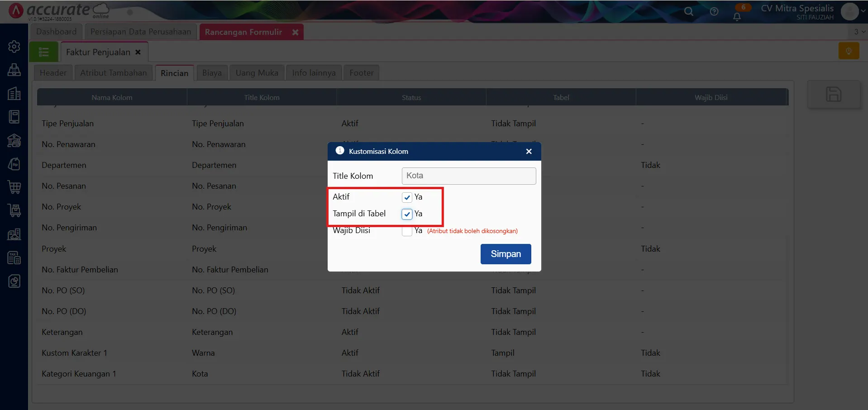Screen dimensions: 868x410
Task: Click the green list menu icon
Action: [x=44, y=52]
